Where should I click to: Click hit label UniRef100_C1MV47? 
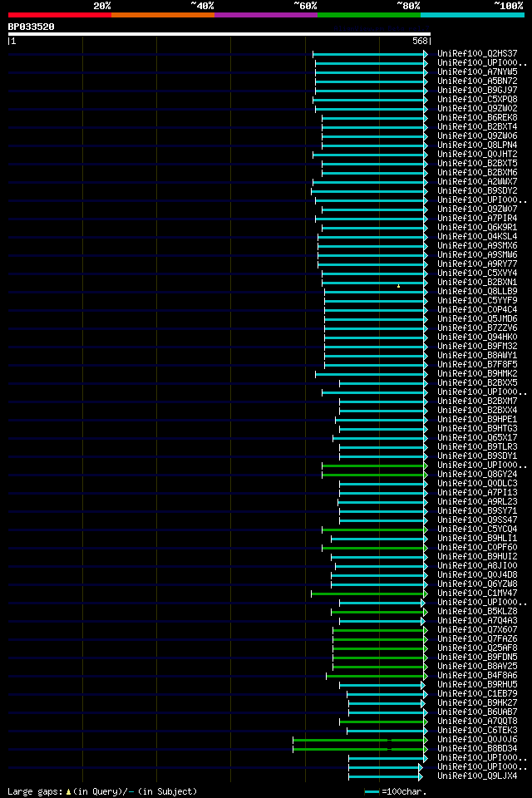coord(477,594)
